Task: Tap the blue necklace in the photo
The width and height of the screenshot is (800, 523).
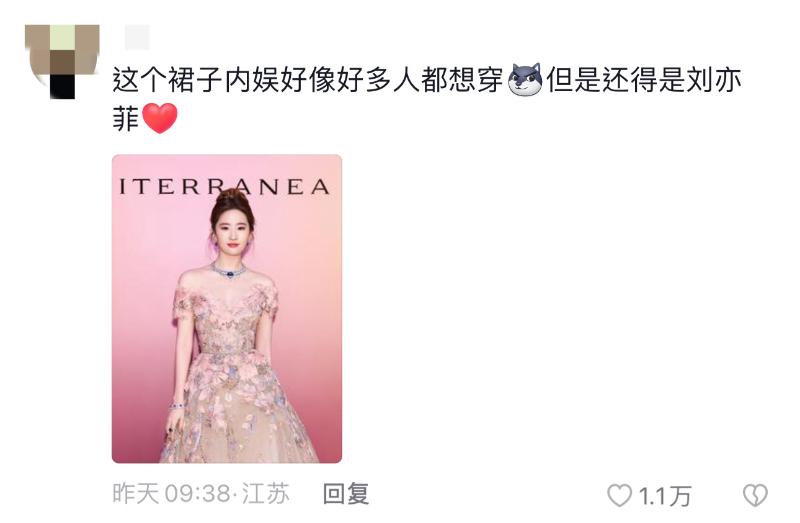Action: pos(228,271)
